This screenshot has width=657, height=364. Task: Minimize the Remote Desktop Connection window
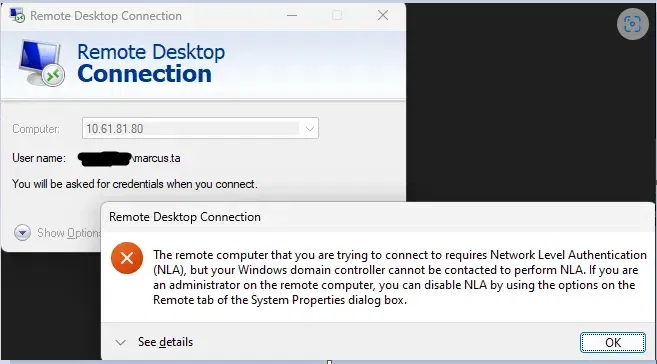click(292, 15)
